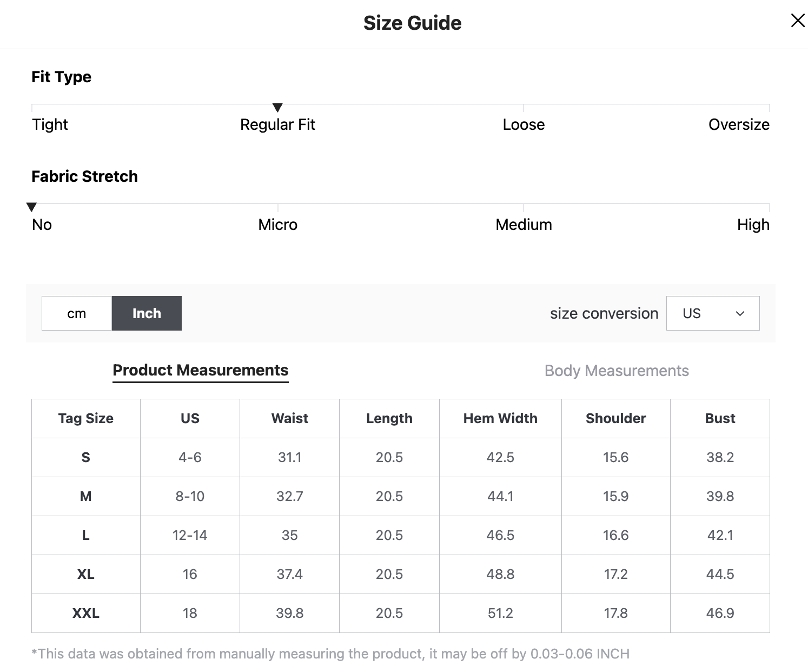Switch to Body Measurements tab
The height and width of the screenshot is (672, 808).
pos(616,371)
